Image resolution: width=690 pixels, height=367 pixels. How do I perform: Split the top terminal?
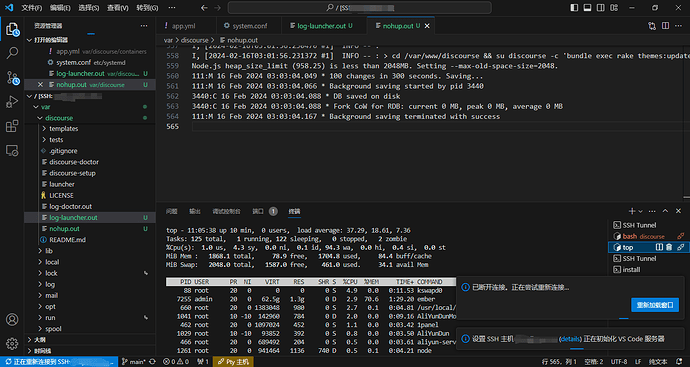coord(660,247)
